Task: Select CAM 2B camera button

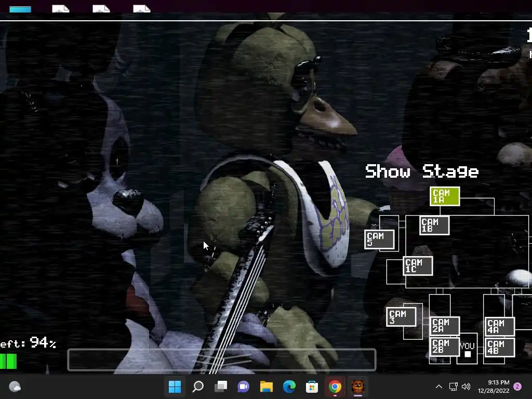Action: pos(445,347)
